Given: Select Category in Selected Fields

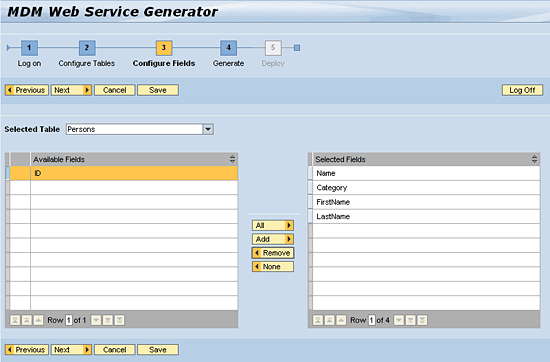Looking at the screenshot, I should tap(426, 188).
